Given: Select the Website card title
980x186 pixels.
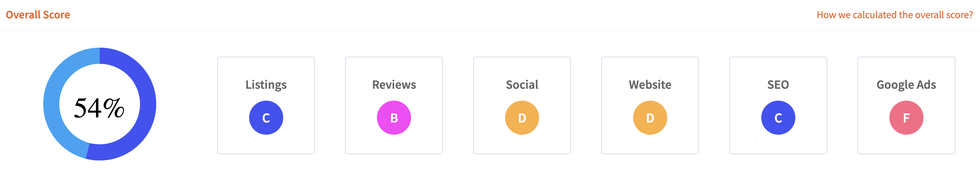Looking at the screenshot, I should tap(650, 84).
